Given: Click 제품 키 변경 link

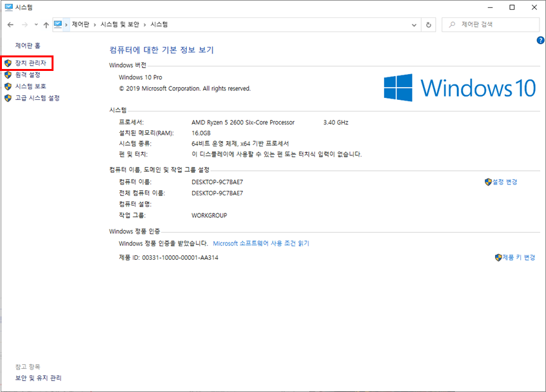Looking at the screenshot, I should pos(518,258).
